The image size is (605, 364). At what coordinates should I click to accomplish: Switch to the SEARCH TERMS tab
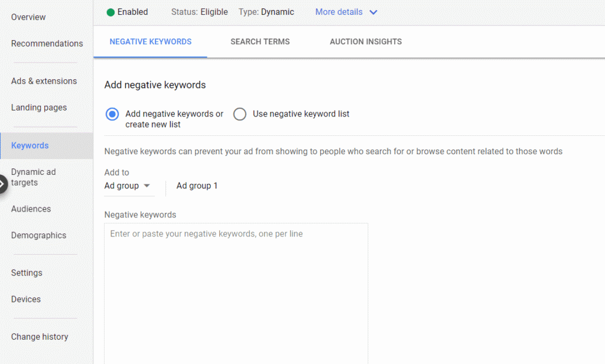point(260,41)
